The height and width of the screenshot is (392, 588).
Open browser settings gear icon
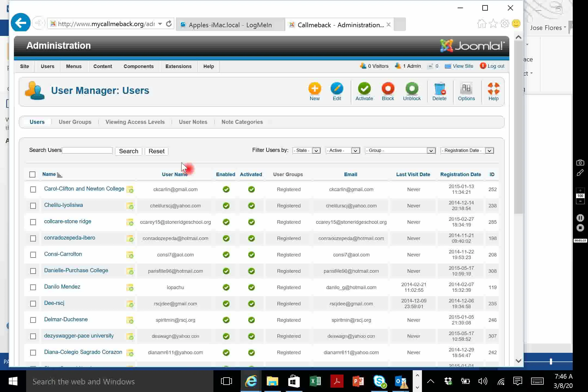pyautogui.click(x=505, y=24)
